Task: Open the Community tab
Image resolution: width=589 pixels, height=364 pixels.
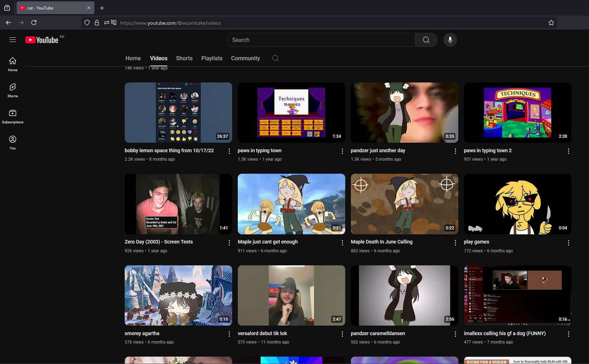Action: (246, 58)
